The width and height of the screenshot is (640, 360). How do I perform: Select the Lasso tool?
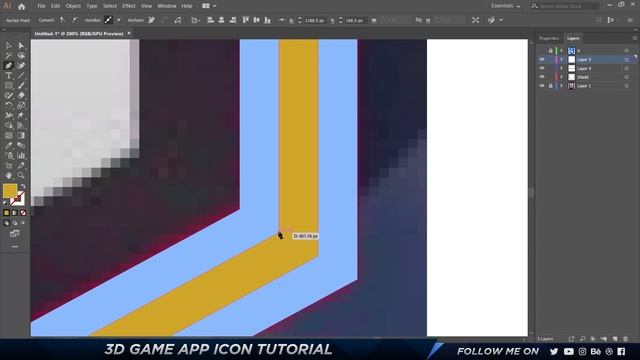[x=21, y=56]
